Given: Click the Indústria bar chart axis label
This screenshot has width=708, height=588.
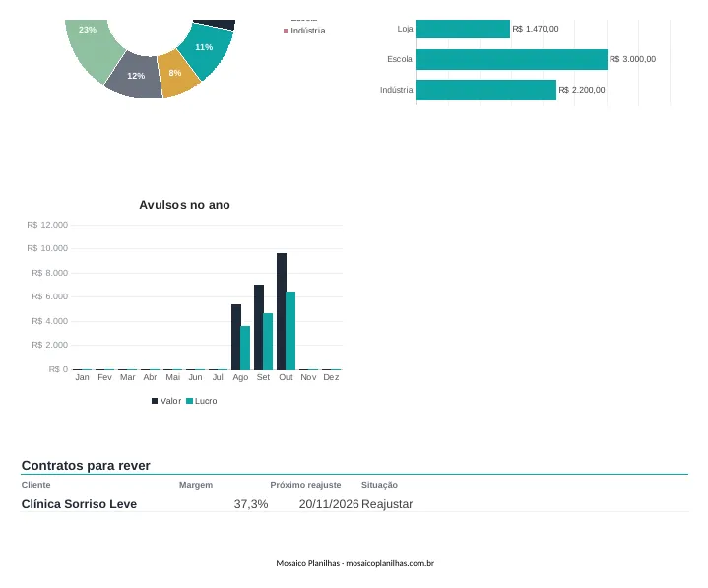Looking at the screenshot, I should coord(397,90).
